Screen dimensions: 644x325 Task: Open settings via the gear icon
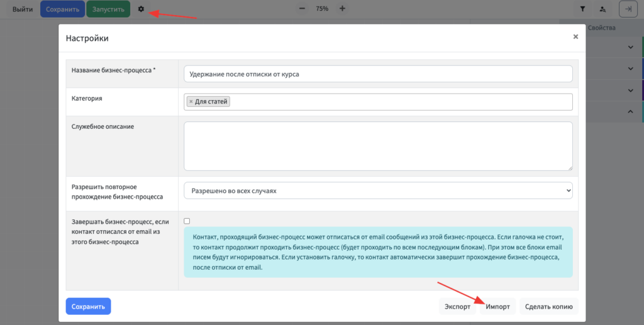point(141,9)
